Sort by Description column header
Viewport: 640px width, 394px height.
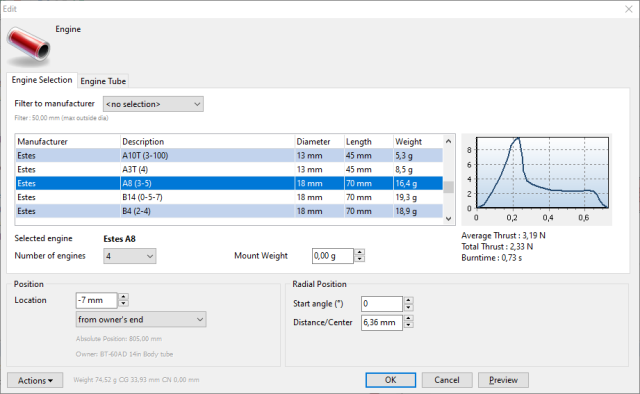tap(207, 142)
